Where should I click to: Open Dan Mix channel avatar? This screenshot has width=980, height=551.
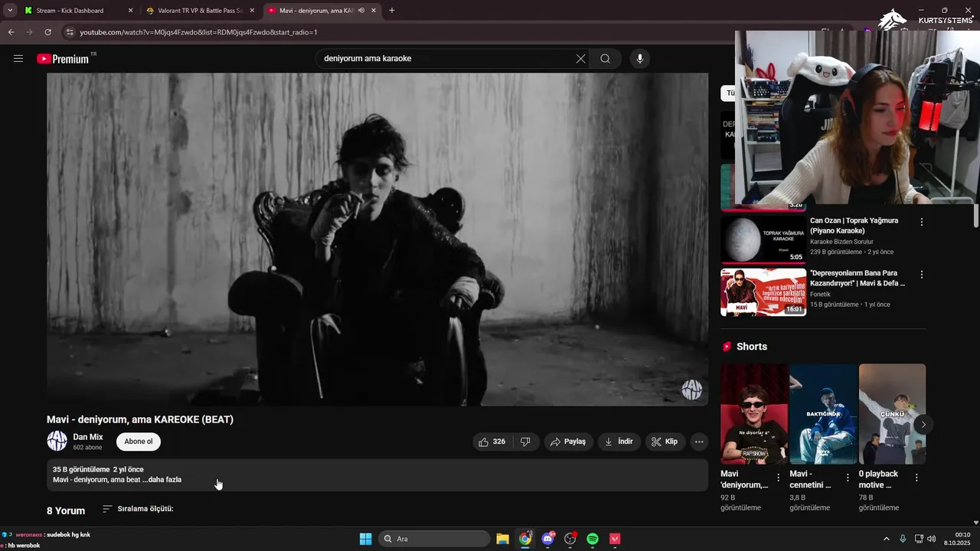point(57,441)
